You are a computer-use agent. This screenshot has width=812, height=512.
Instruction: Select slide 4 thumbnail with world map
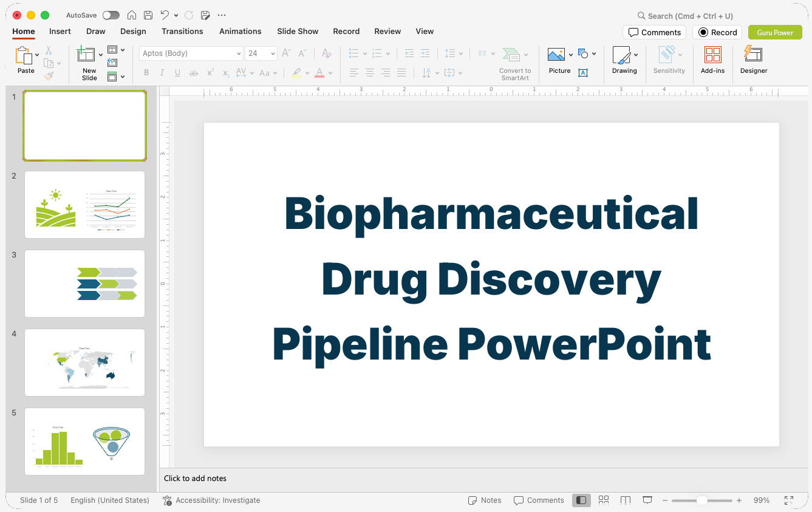(85, 363)
